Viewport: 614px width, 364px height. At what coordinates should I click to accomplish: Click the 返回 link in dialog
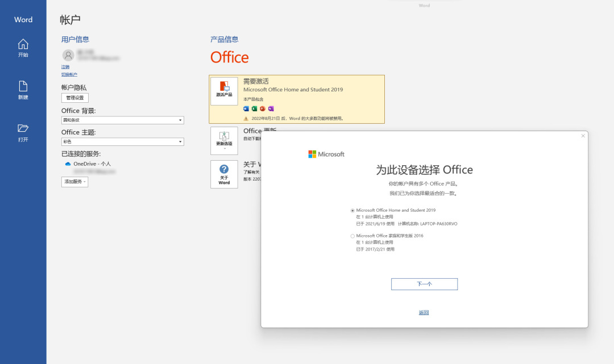pyautogui.click(x=424, y=312)
